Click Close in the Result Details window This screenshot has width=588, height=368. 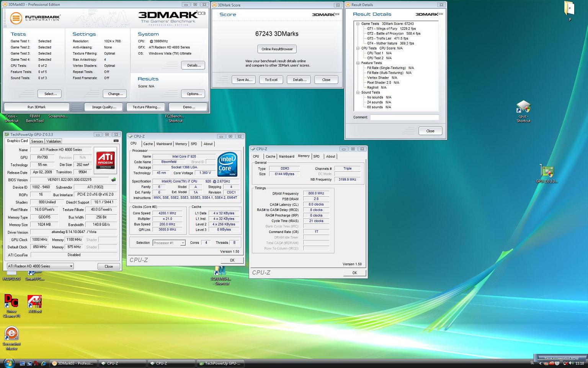click(430, 131)
